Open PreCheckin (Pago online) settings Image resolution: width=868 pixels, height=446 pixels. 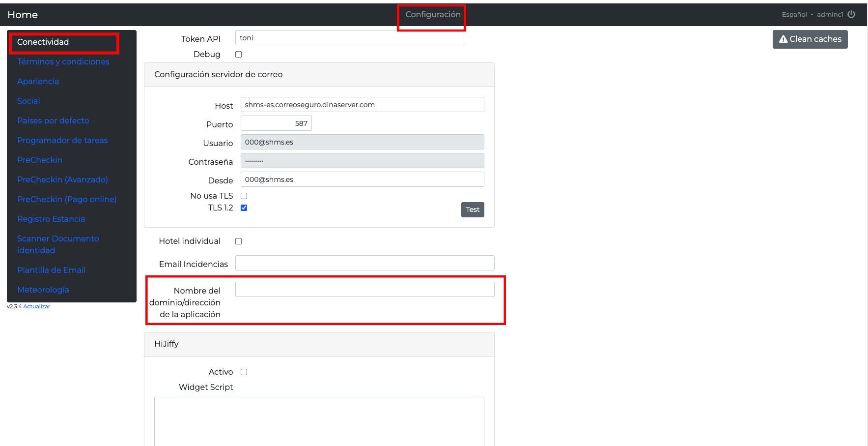(67, 200)
